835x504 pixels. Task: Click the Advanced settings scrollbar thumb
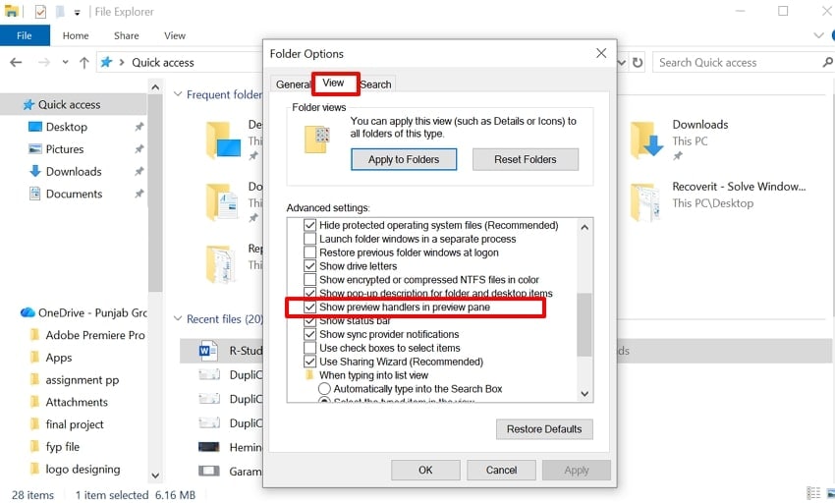pyautogui.click(x=584, y=324)
